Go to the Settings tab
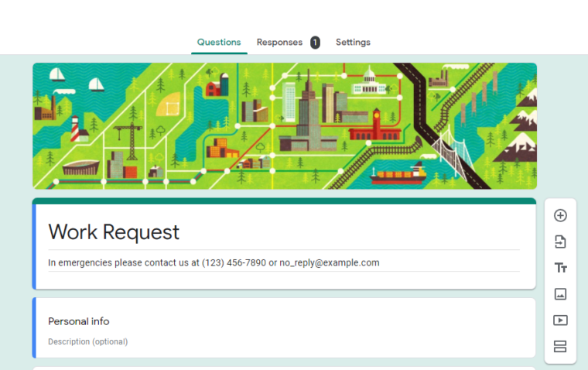Image resolution: width=588 pixels, height=370 pixels. point(353,43)
